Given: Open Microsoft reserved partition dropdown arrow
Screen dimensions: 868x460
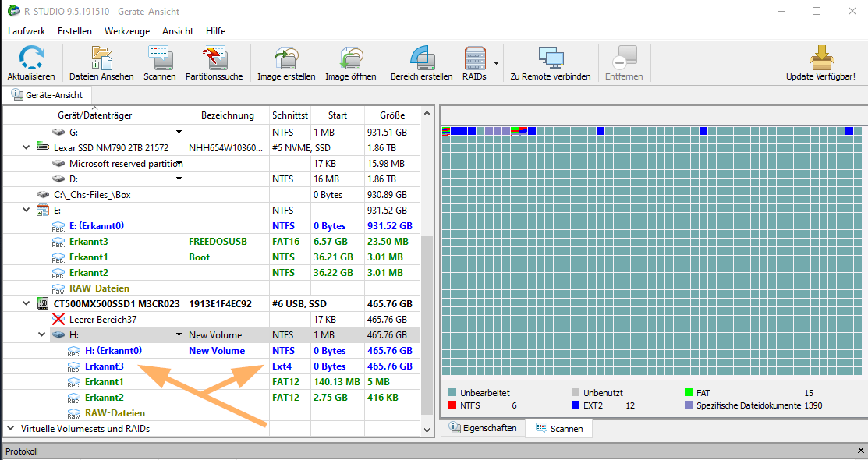Looking at the screenshot, I should [x=179, y=163].
